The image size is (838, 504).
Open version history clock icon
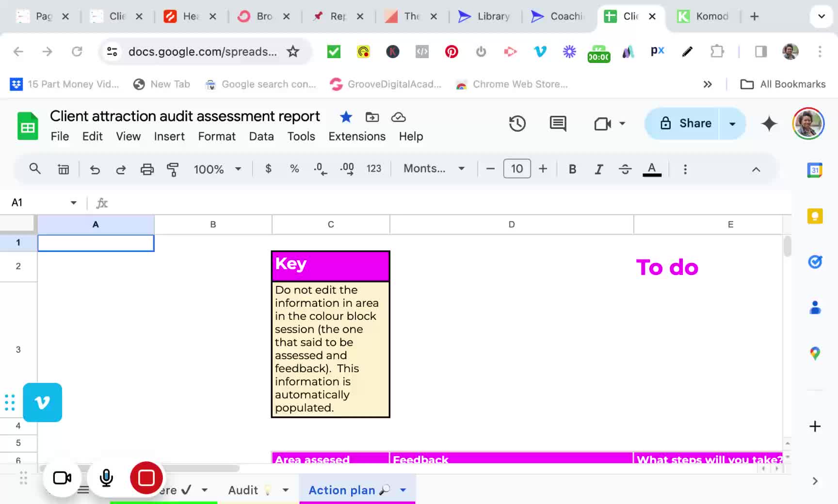517,124
